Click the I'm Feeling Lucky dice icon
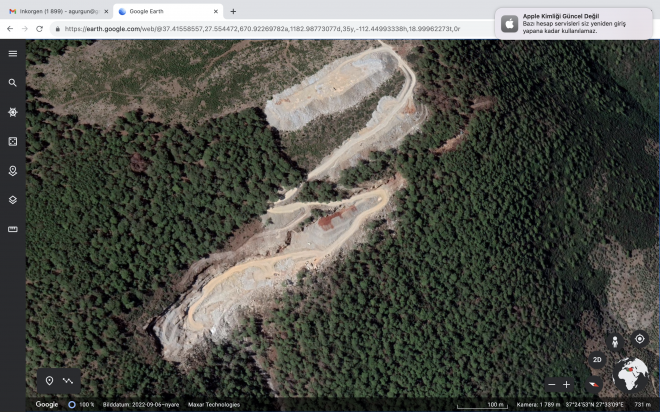The image size is (660, 412). coord(12,141)
